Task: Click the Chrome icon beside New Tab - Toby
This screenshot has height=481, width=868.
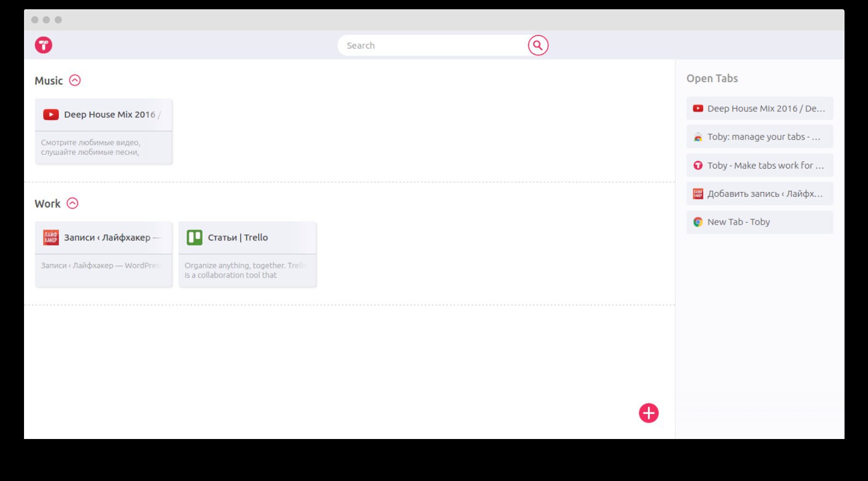Action: [x=698, y=222]
